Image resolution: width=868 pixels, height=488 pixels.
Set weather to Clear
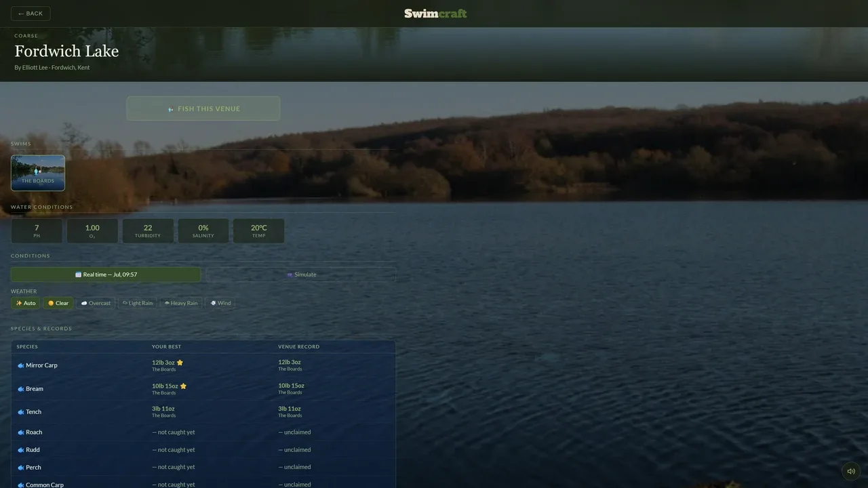click(58, 303)
